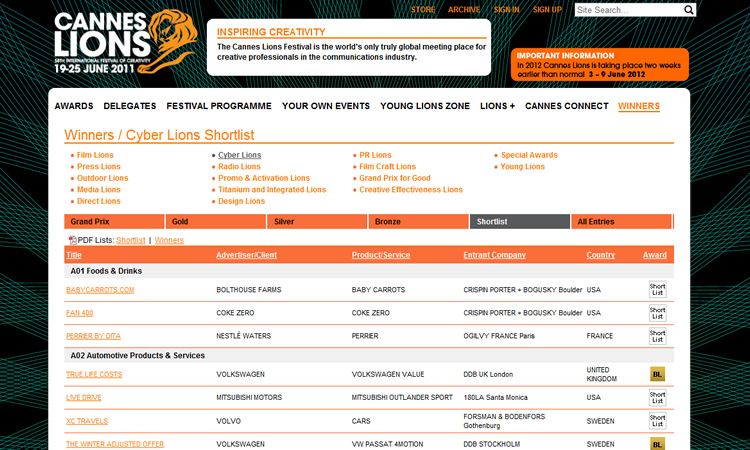This screenshot has height=450, width=750.
Task: Click the orange Important Information banner
Action: [599, 64]
